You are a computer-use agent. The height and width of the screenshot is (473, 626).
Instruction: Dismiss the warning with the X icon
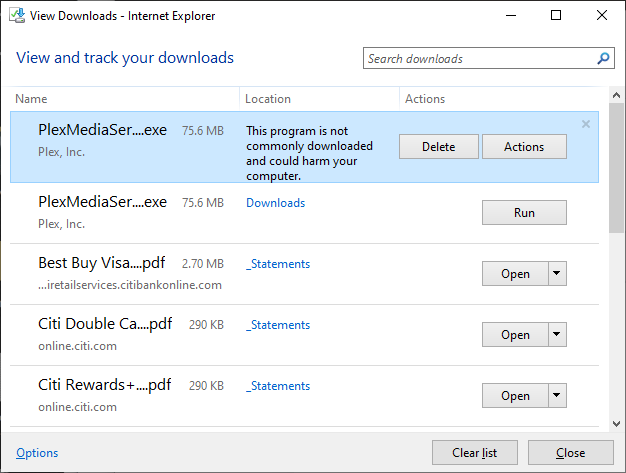[586, 124]
